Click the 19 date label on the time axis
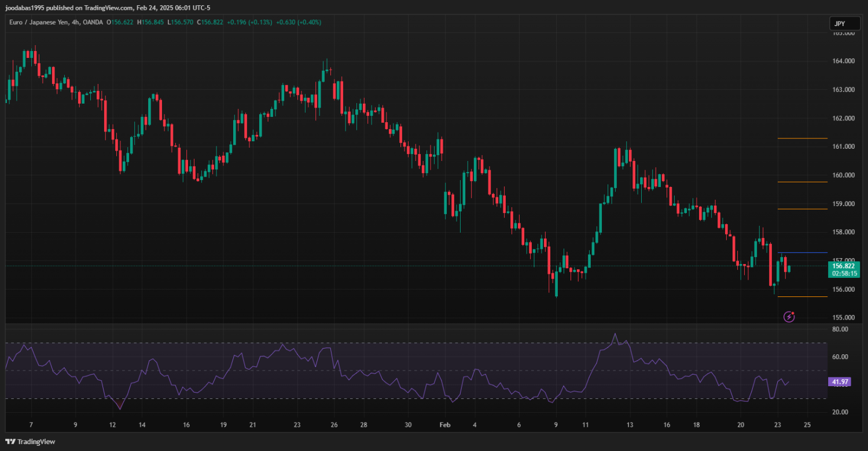868x451 pixels. [223, 425]
